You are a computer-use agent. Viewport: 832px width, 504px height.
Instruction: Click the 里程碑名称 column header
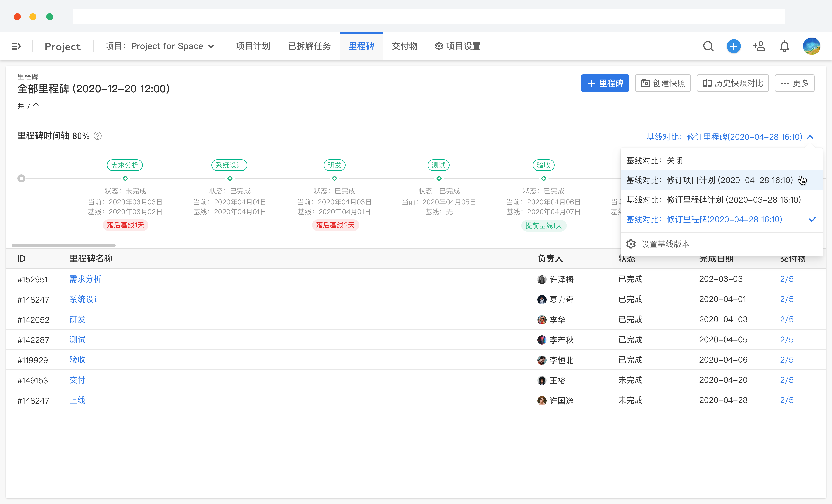(91, 259)
